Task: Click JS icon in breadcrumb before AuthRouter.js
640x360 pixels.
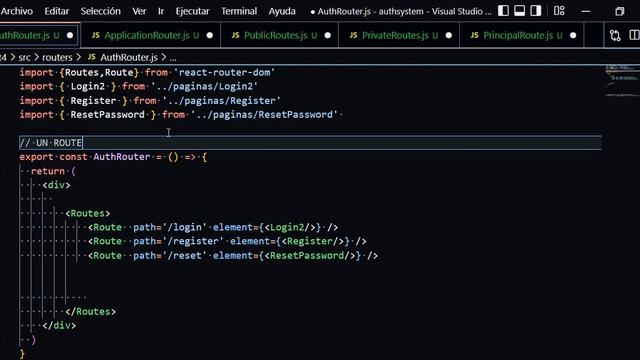Action: coord(92,57)
